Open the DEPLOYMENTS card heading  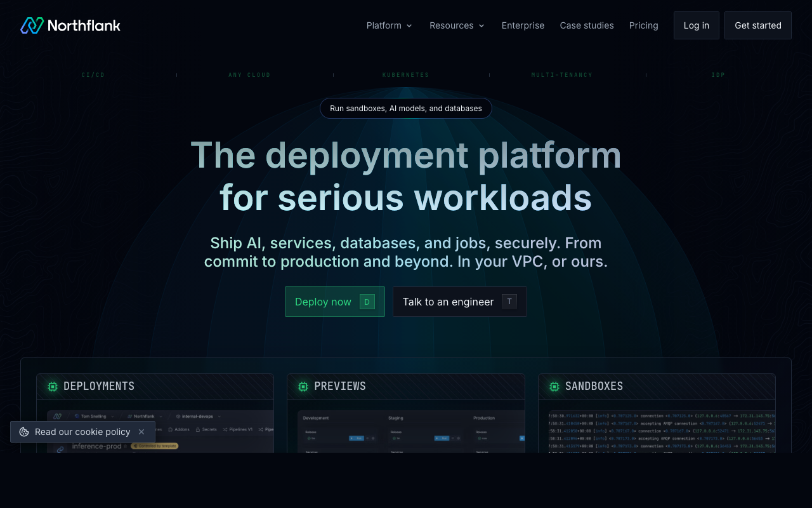click(x=99, y=386)
